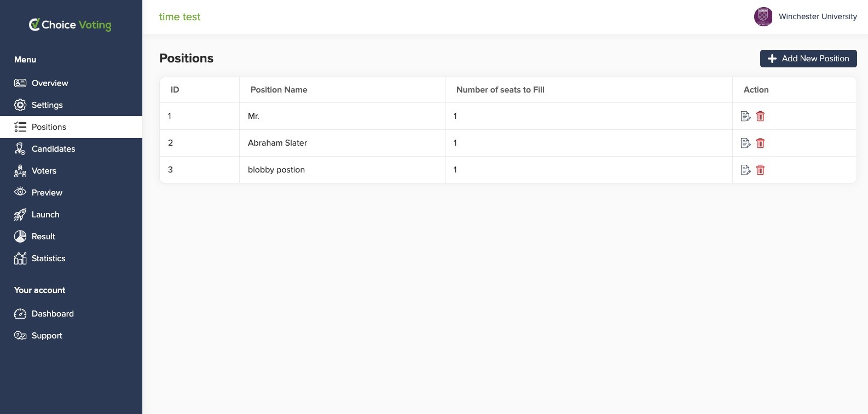Open Winchester University account name
868x414 pixels.
tap(818, 16)
